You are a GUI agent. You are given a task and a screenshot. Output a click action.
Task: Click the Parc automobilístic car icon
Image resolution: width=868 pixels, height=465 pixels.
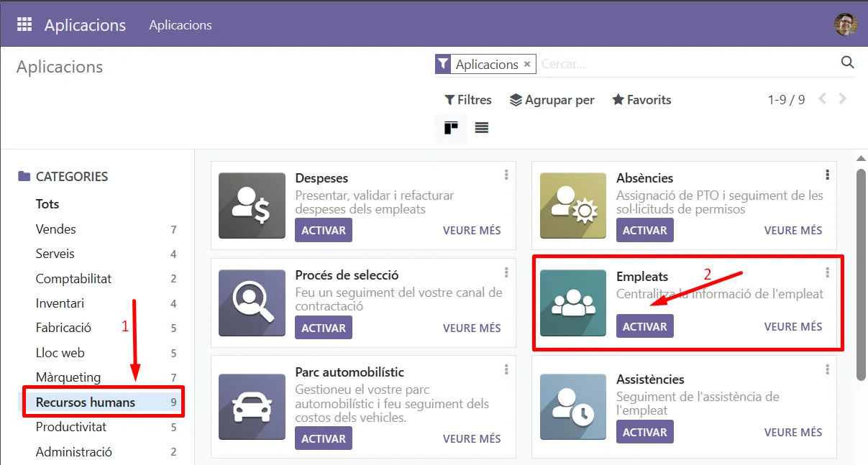252,407
